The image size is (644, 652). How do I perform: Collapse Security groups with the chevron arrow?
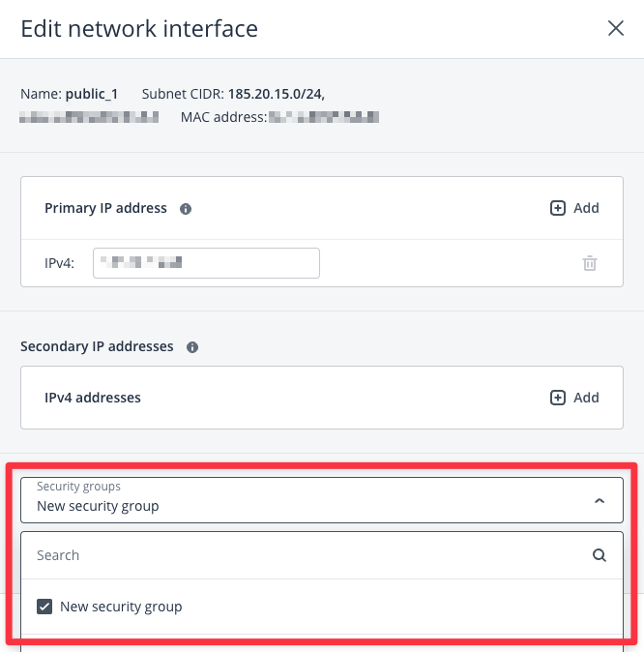(600, 501)
